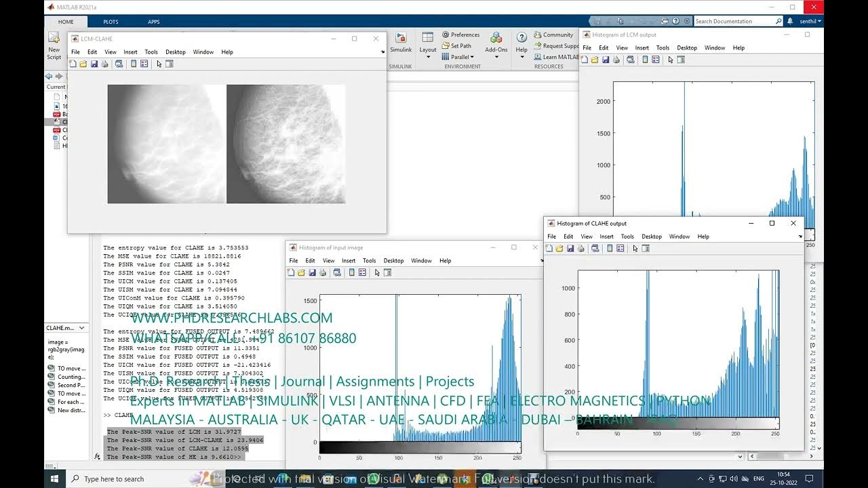Print the Histogram of input image figure
868x488 pixels.
point(323,272)
